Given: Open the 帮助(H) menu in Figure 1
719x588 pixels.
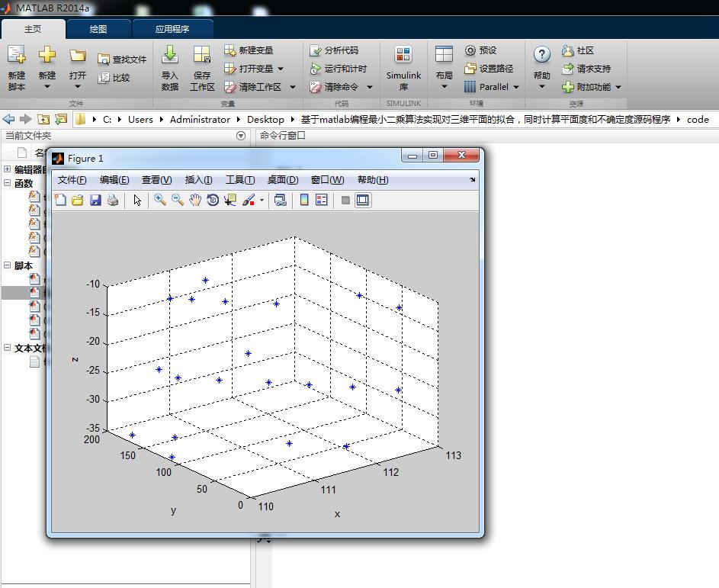Looking at the screenshot, I should tap(373, 180).
